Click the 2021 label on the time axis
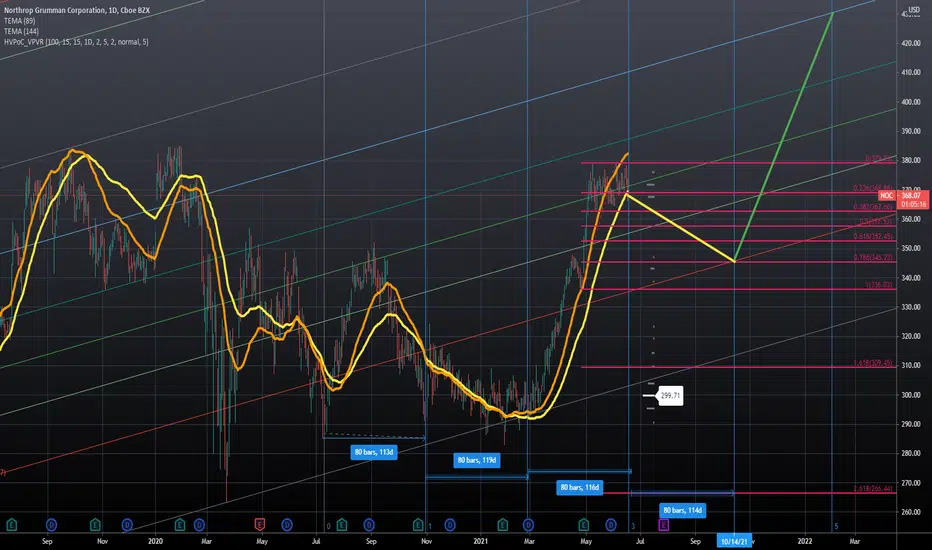This screenshot has height=550, width=932. (x=480, y=542)
